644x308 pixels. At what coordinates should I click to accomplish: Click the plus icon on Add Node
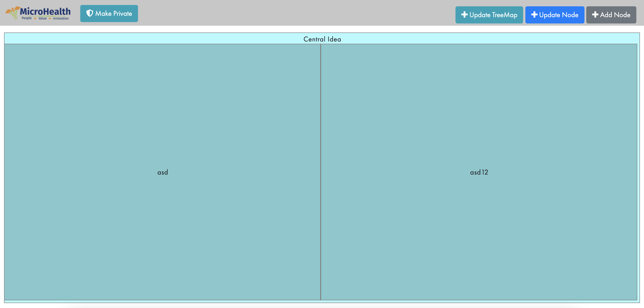pos(595,15)
